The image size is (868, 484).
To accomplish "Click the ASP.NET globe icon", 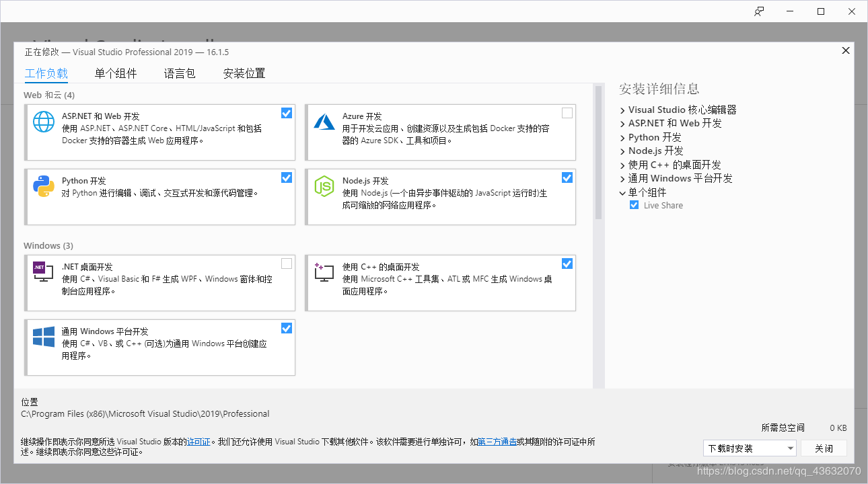I will (x=44, y=122).
